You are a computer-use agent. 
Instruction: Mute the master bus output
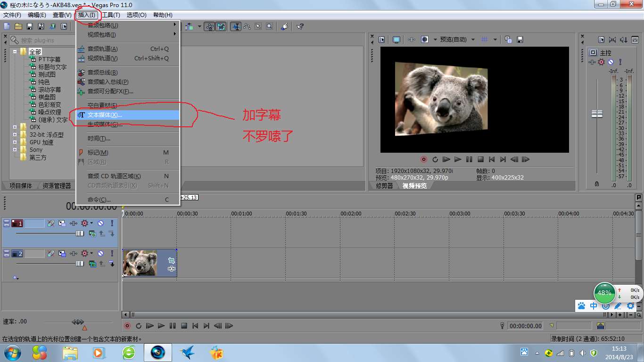[611, 62]
